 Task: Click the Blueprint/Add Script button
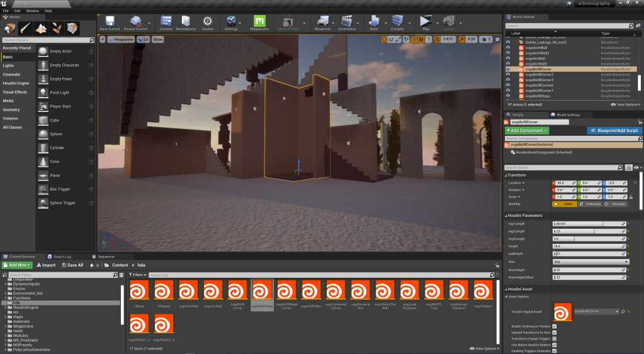(x=614, y=130)
